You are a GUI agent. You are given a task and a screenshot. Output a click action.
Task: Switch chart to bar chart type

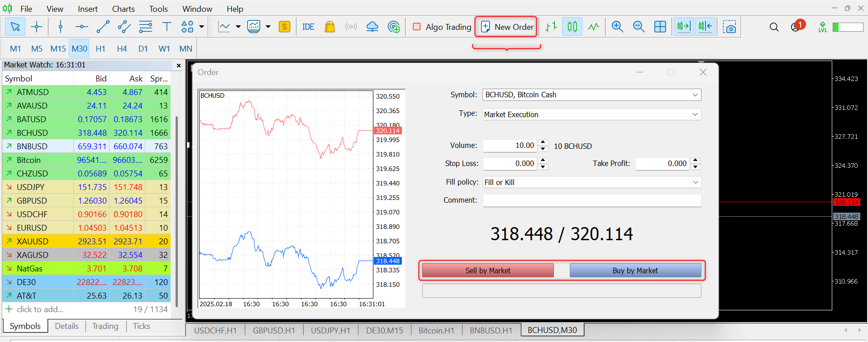[551, 27]
